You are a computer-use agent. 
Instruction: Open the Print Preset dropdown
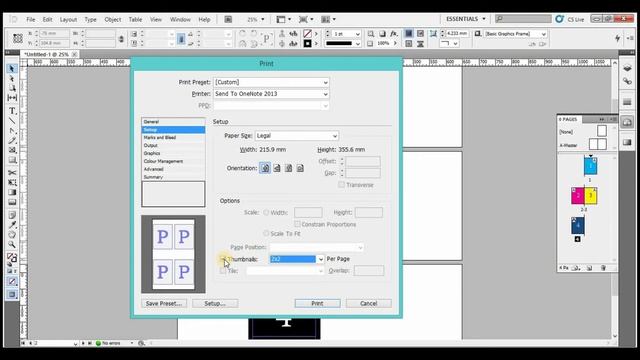(x=271, y=82)
